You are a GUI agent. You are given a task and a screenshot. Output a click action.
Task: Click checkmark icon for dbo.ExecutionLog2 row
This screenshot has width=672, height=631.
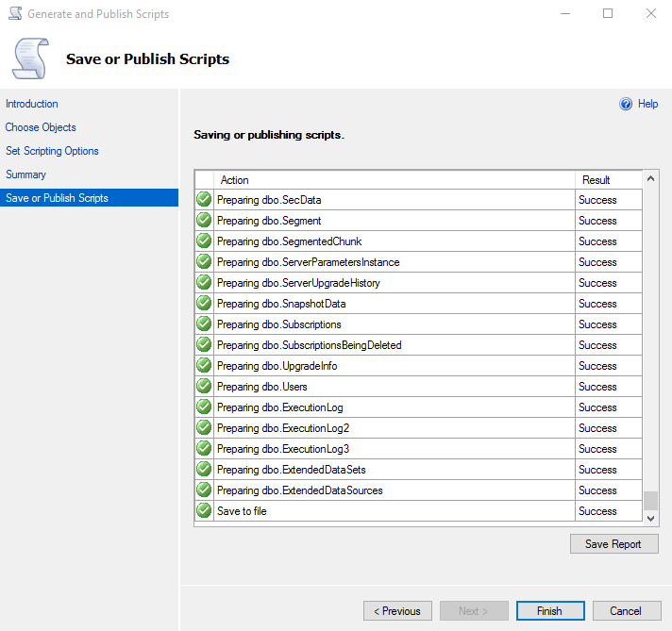click(x=204, y=427)
